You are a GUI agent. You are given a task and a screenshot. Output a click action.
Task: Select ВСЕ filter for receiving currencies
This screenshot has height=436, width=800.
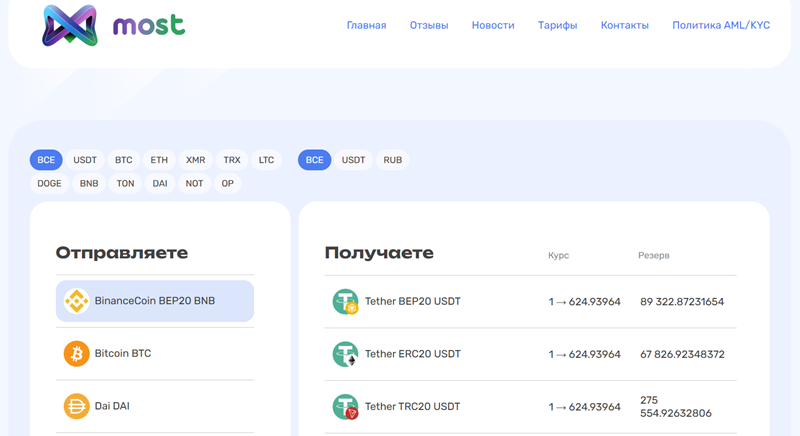point(314,160)
